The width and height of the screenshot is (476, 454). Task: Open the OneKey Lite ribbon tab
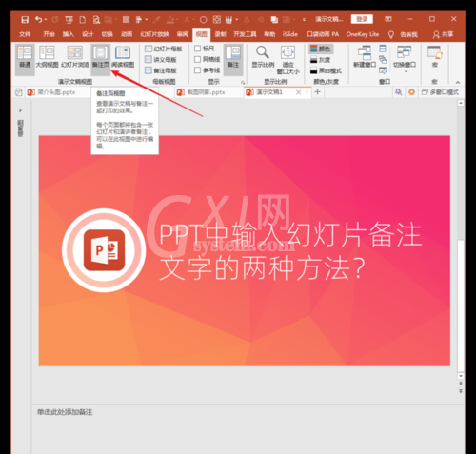(x=363, y=34)
